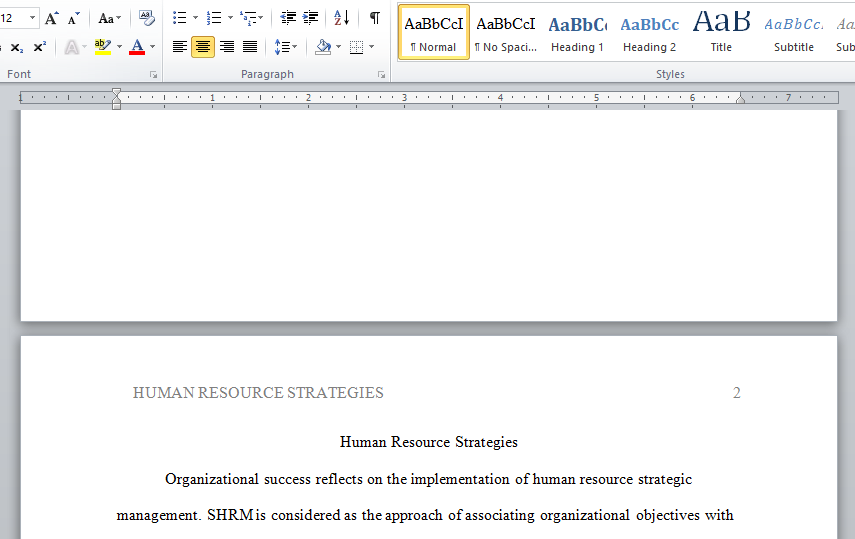The width and height of the screenshot is (855, 539).
Task: Open Borders dropdown arrow
Action: pos(371,47)
